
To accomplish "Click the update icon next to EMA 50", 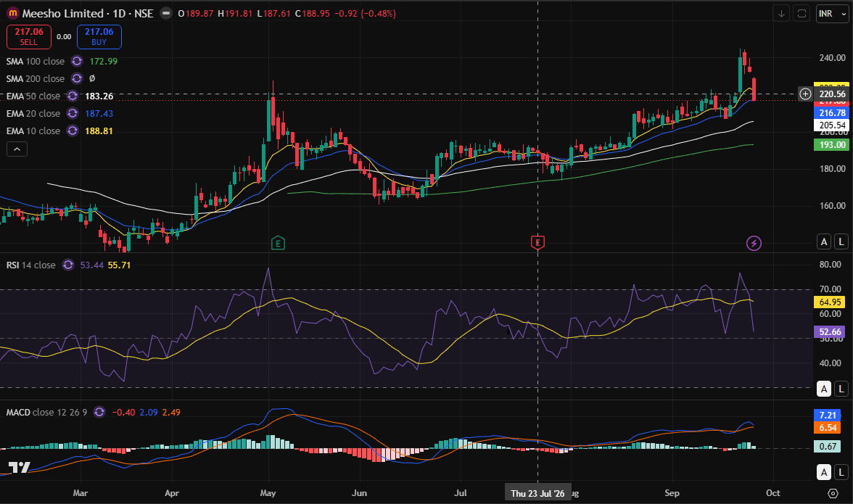I will pyautogui.click(x=73, y=96).
